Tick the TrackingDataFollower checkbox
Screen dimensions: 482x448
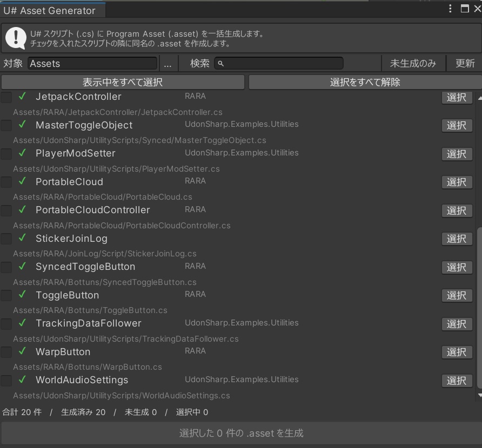[6, 324]
